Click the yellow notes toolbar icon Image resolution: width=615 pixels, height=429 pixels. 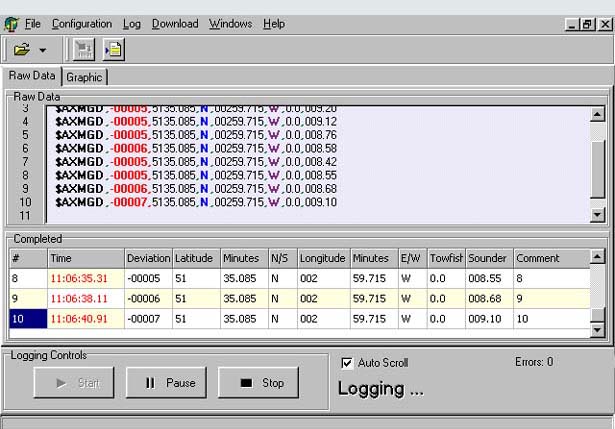tap(114, 50)
